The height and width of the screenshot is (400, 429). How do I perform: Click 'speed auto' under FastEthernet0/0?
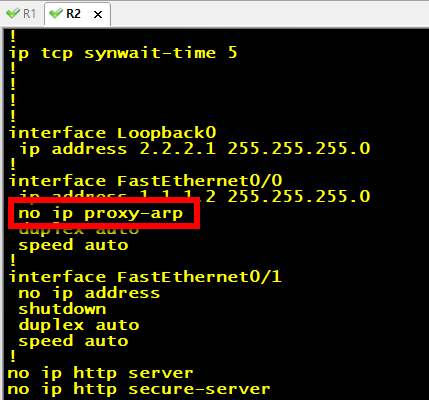[73, 245]
